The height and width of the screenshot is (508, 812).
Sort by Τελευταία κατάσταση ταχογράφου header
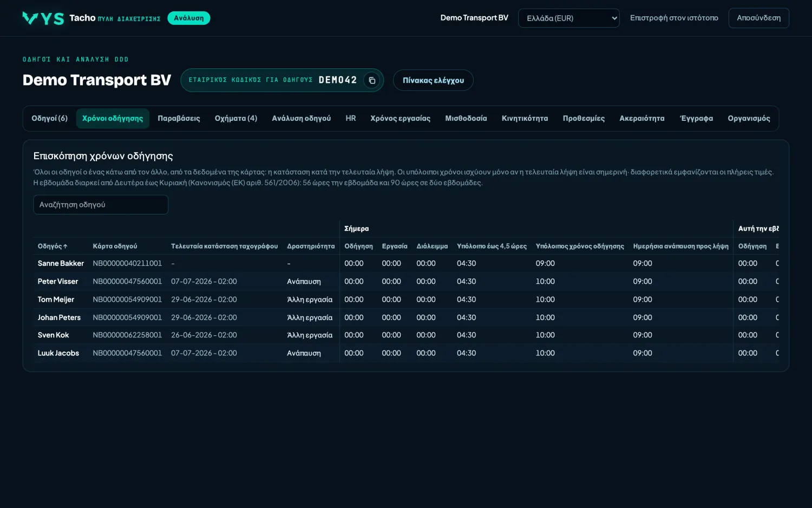224,246
